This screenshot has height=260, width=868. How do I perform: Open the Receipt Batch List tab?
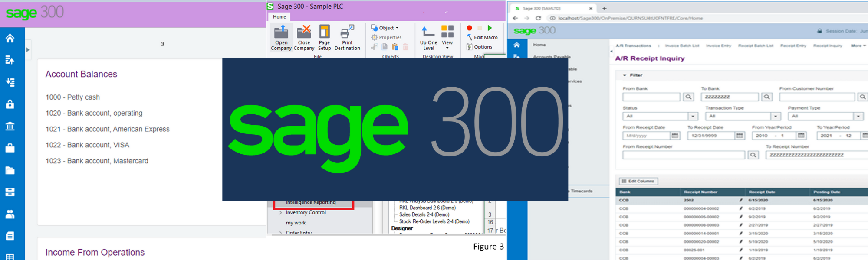coord(756,45)
